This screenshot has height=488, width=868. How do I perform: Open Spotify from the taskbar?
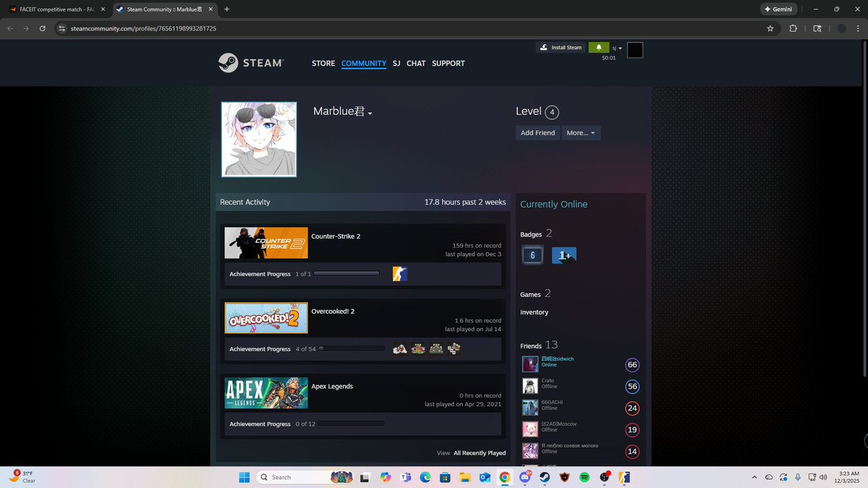pos(584,477)
